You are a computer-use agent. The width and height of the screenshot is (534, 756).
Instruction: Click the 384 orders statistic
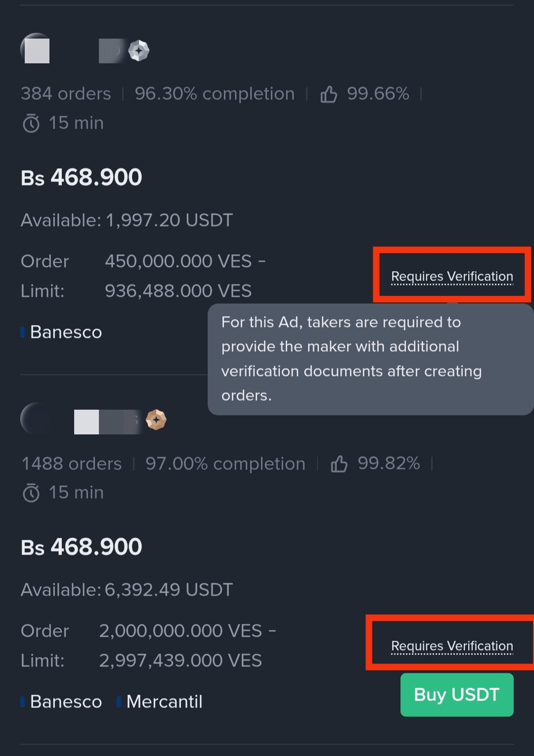pyautogui.click(x=66, y=94)
